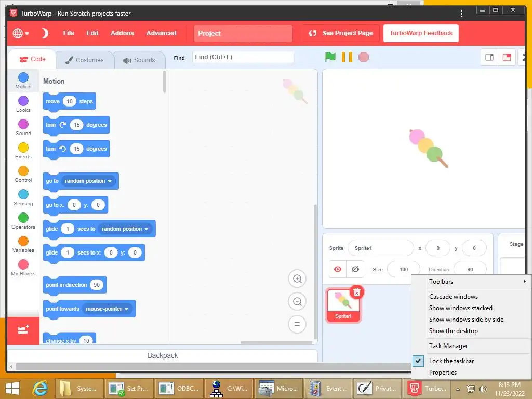
Task: Click the turn clockwise 15 degrees block
Action: pyautogui.click(x=76, y=125)
